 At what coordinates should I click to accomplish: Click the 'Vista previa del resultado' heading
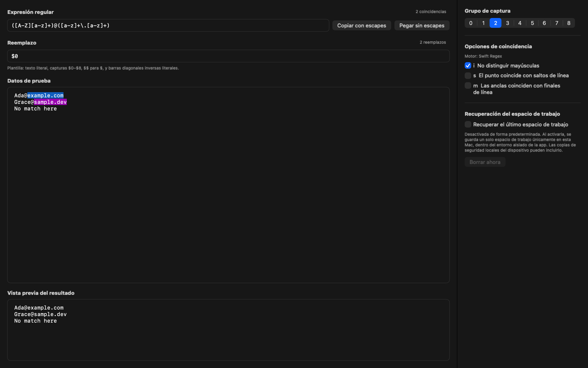tap(41, 293)
